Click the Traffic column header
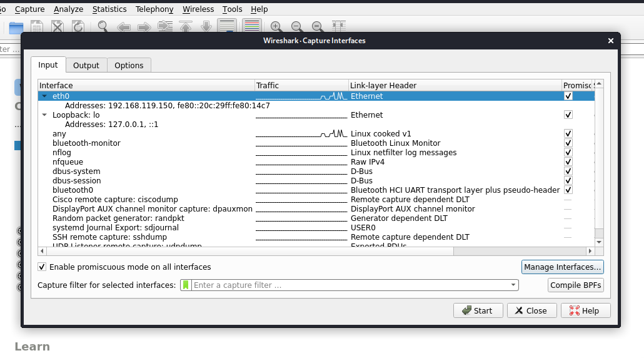Viewport: 644px width, 358px height. pos(301,85)
